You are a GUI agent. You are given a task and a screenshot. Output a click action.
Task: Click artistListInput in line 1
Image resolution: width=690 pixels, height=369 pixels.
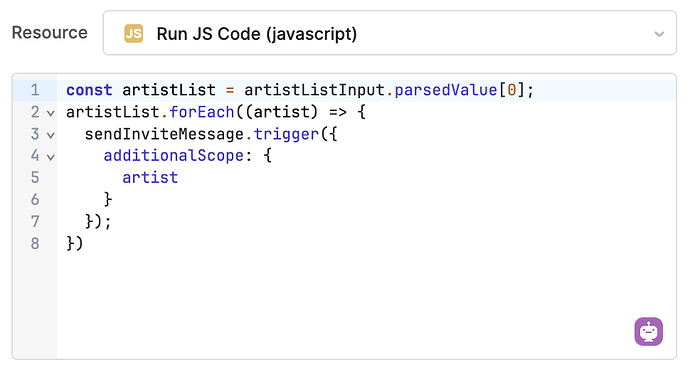pyautogui.click(x=315, y=90)
